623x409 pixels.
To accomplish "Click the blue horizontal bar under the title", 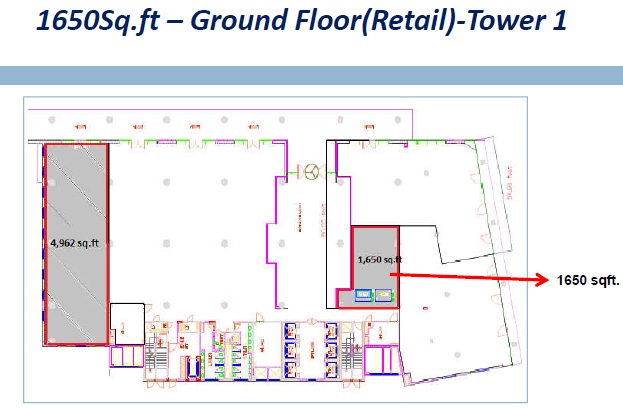I will tap(311, 75).
